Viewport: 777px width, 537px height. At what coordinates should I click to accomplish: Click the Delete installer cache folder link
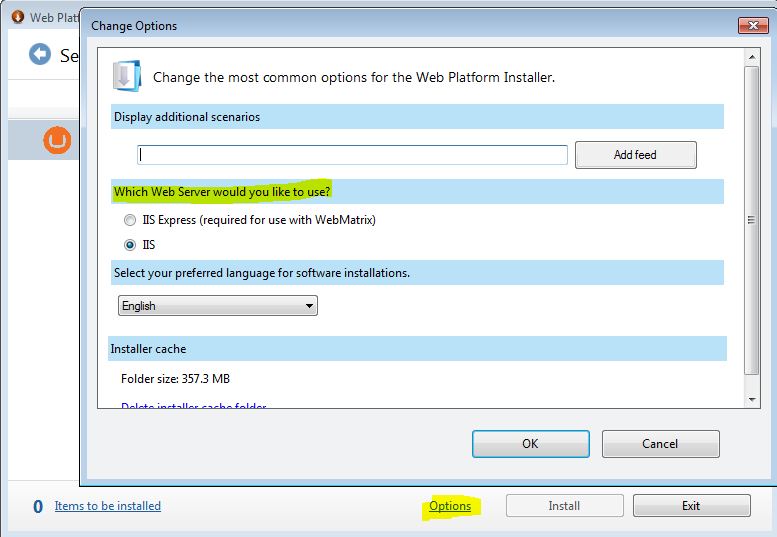[x=194, y=406]
